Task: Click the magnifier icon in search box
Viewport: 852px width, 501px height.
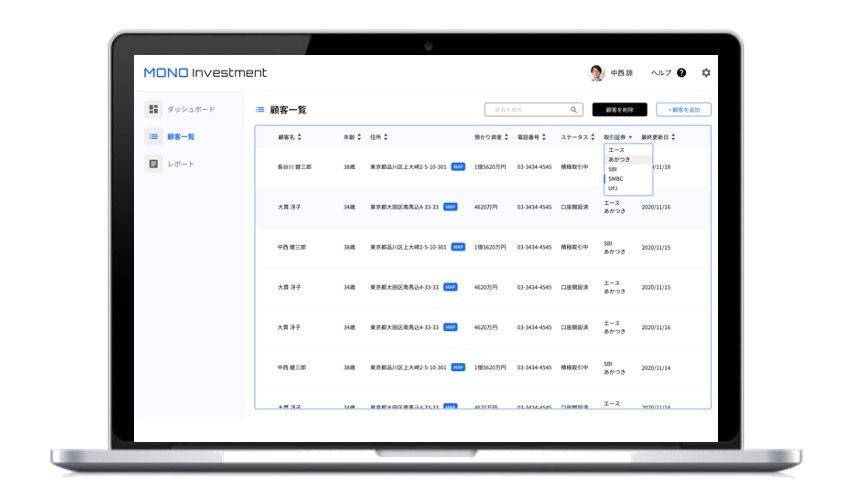Action: [573, 110]
